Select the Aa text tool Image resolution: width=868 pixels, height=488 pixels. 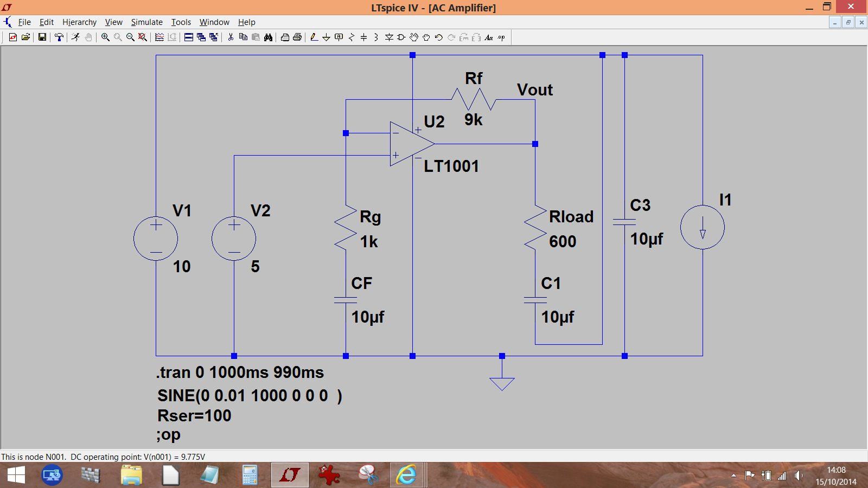[489, 37]
